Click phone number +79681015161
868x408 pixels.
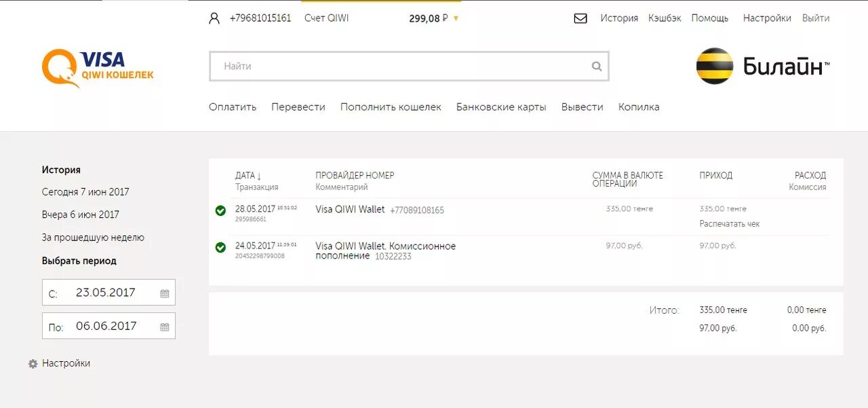260,18
